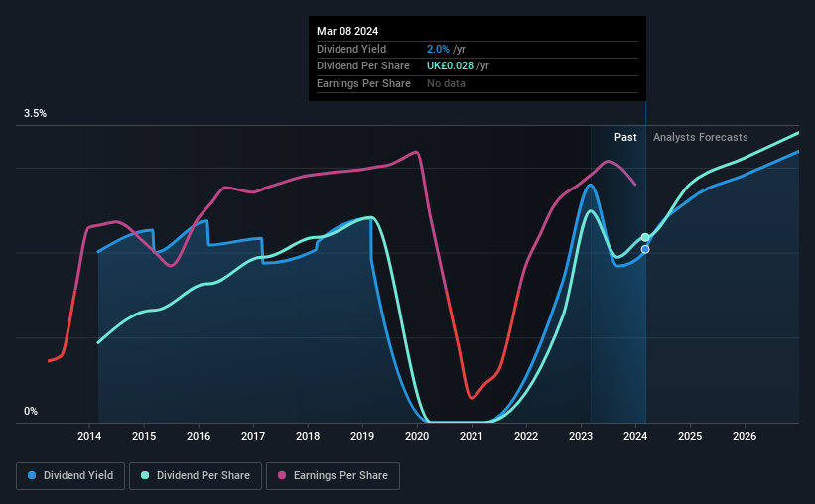The width and height of the screenshot is (815, 504).
Task: Click the 'Dividend Per Share' tooltip row label
Action: [x=362, y=66]
